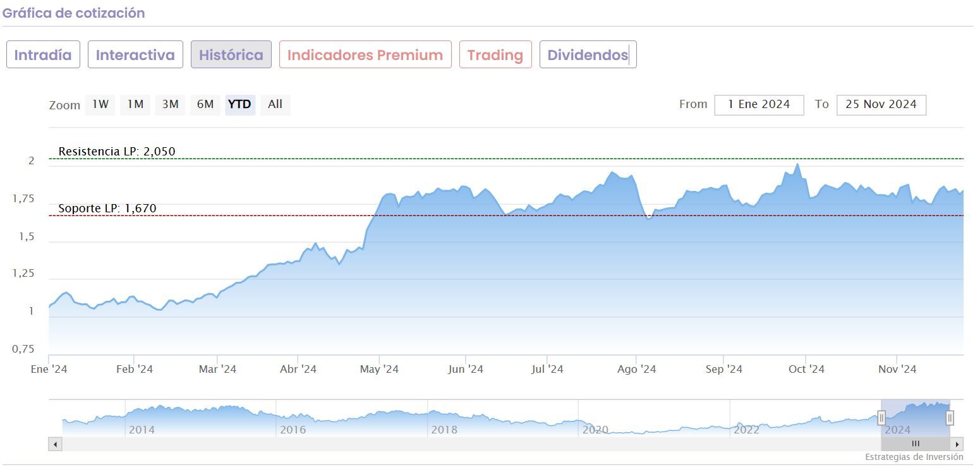
Task: Click the navigator left range handle
Action: 881,418
